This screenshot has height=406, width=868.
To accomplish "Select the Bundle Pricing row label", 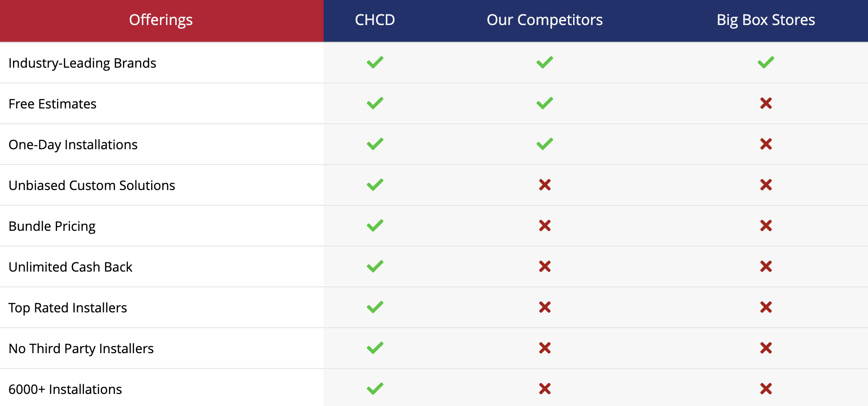I will pos(52,226).
